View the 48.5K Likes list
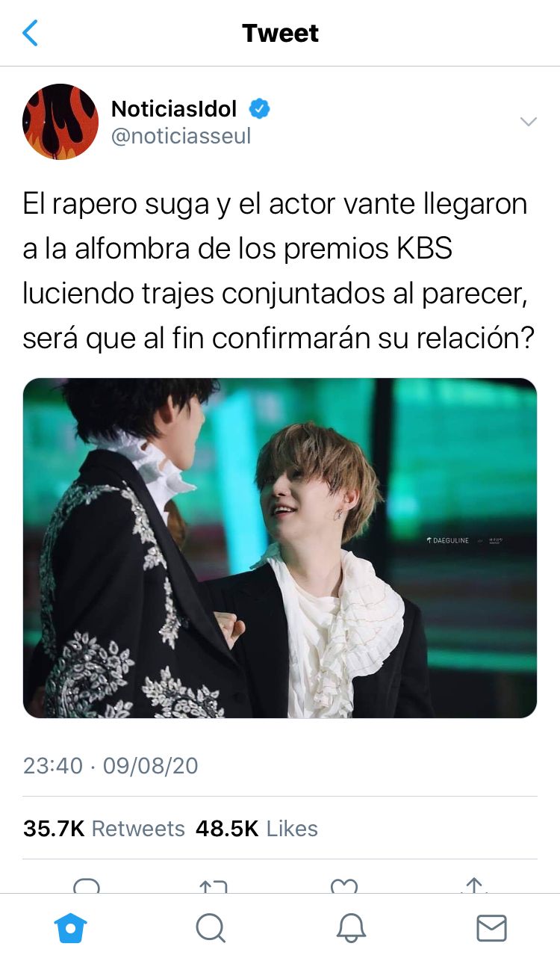The width and height of the screenshot is (560, 967). (x=257, y=828)
